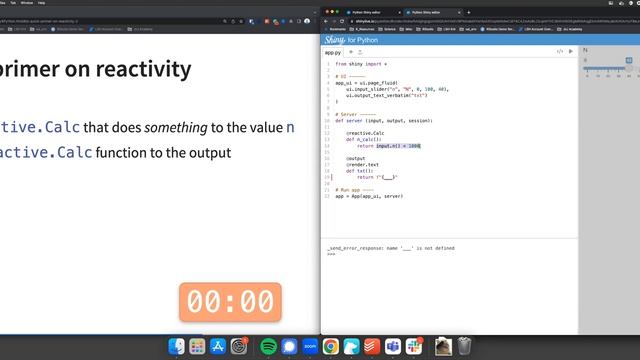The width and height of the screenshot is (640, 360).
Task: Open the profile avatar in left browser
Action: click(x=307, y=21)
